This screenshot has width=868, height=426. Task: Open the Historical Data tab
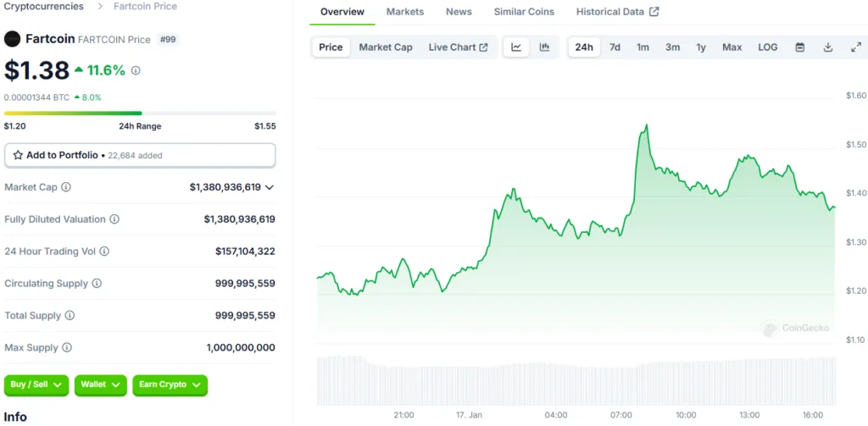pos(617,12)
